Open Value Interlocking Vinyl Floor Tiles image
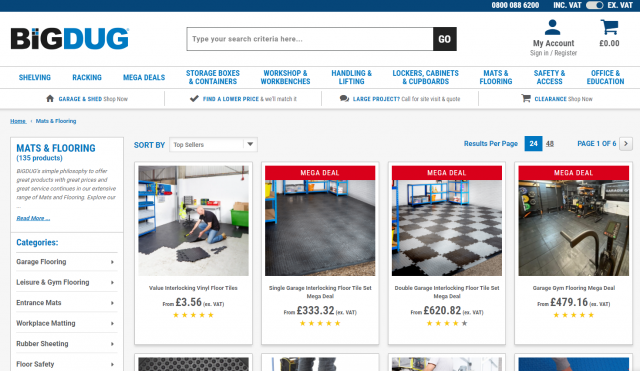 point(193,220)
